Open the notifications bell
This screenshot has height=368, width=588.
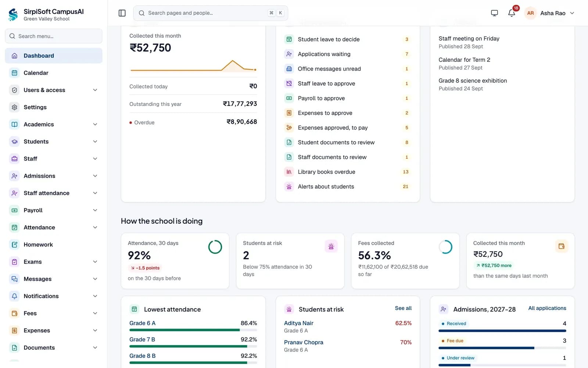click(x=512, y=13)
